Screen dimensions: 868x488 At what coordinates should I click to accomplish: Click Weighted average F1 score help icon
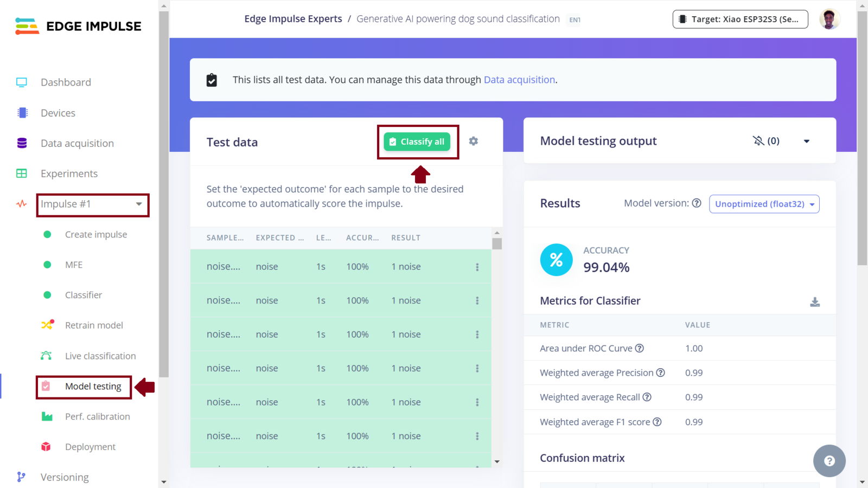pos(657,422)
